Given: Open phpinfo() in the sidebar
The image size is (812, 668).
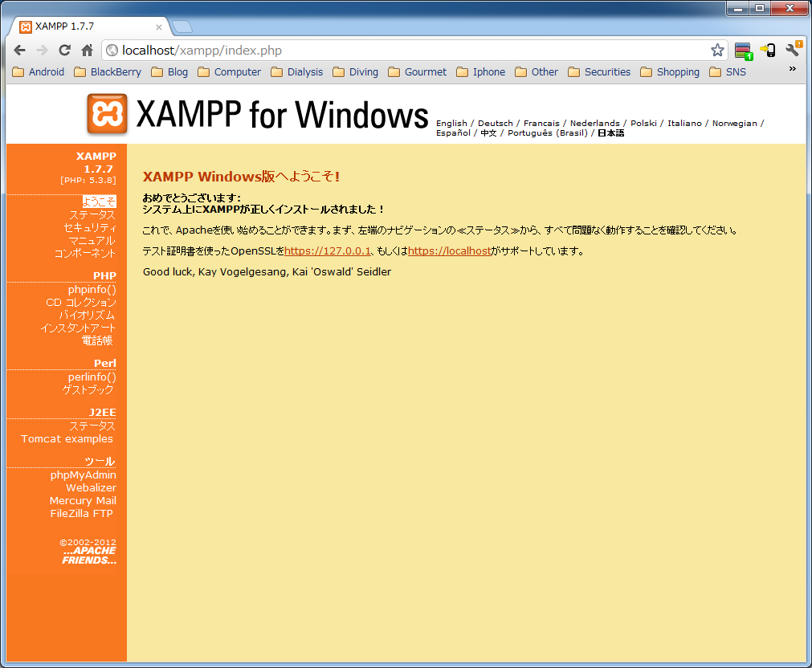Looking at the screenshot, I should (x=92, y=290).
